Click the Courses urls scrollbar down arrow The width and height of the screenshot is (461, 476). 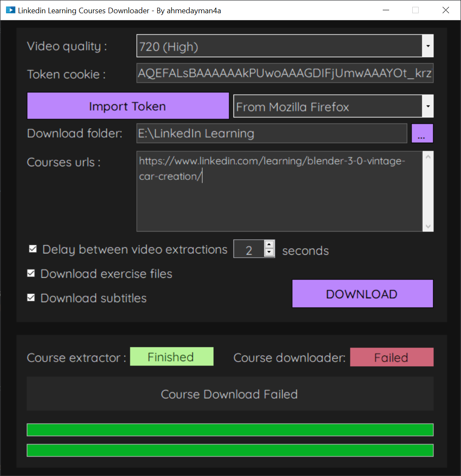click(x=428, y=226)
